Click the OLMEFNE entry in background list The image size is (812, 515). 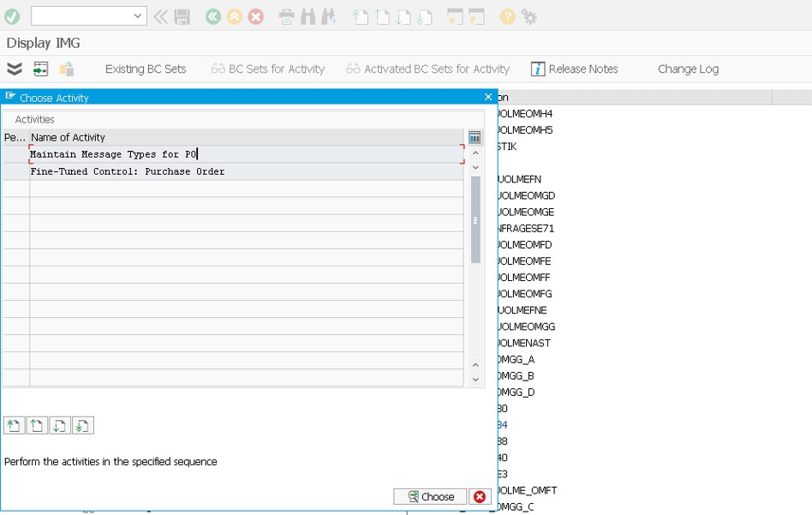click(522, 310)
